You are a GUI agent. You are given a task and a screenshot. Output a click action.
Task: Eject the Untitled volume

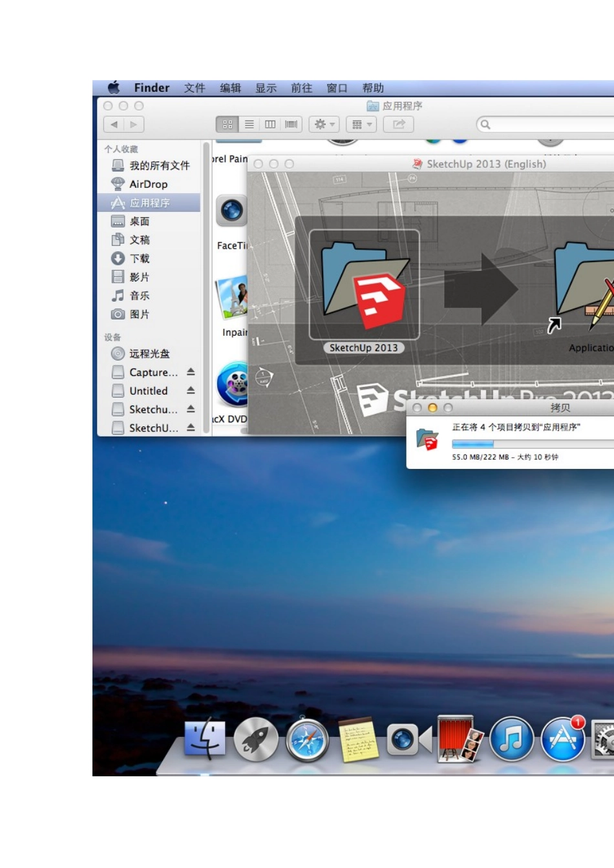click(191, 390)
